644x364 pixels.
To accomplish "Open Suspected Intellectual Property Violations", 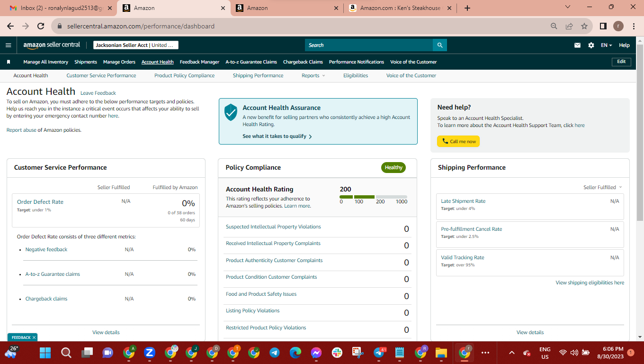I will [x=273, y=227].
